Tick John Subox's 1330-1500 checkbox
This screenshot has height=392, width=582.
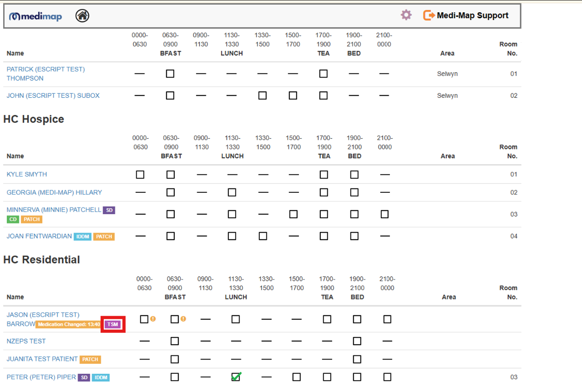pos(263,95)
